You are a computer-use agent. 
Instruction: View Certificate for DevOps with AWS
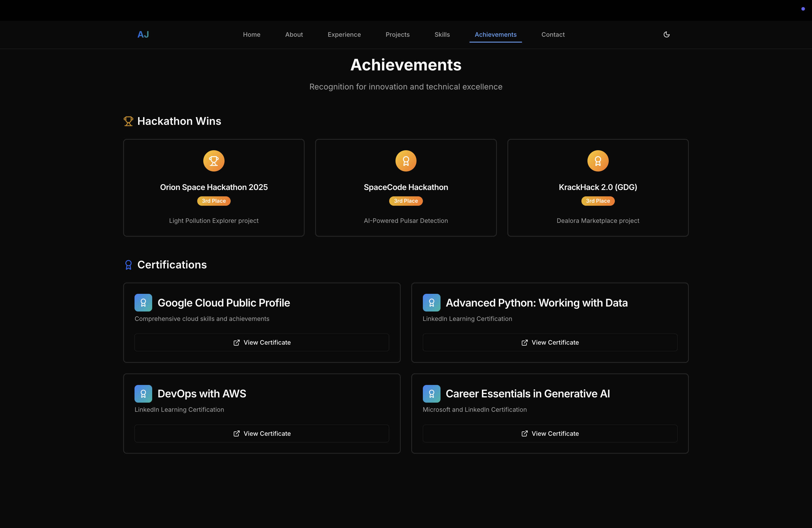point(262,434)
